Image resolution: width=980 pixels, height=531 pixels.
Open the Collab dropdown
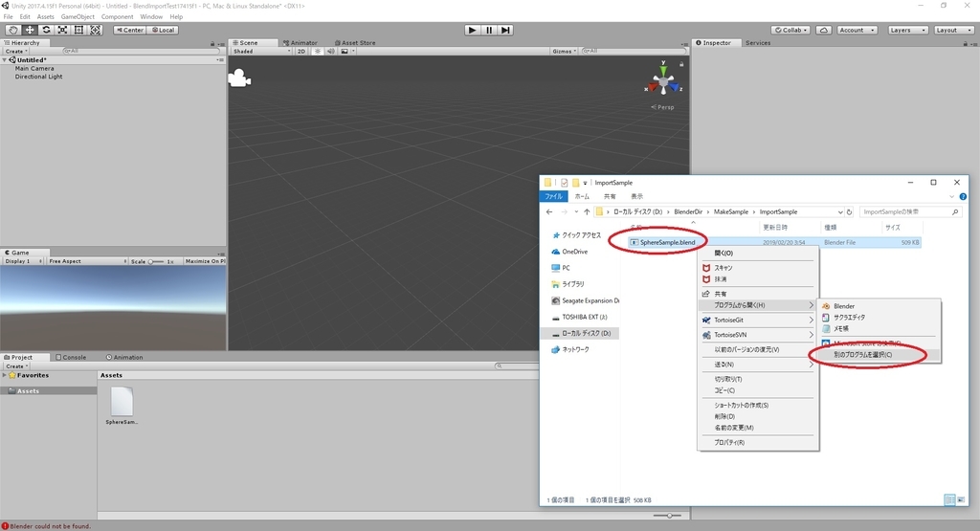pos(791,30)
